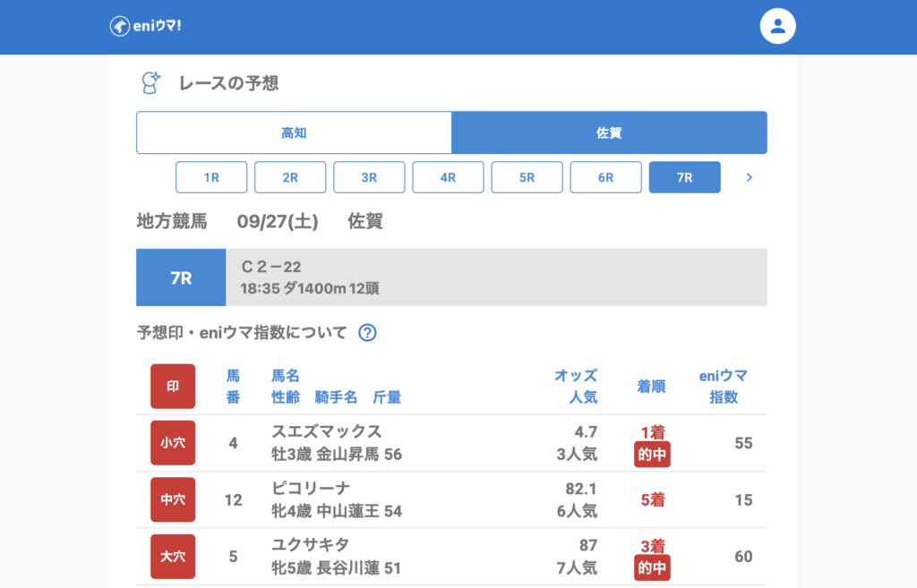Click the race prediction header icon

[x=151, y=83]
